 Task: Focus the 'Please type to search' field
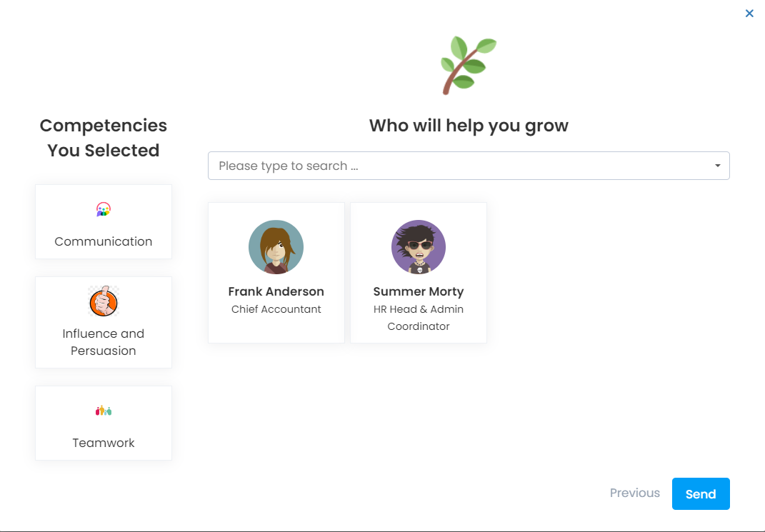[x=457, y=166]
